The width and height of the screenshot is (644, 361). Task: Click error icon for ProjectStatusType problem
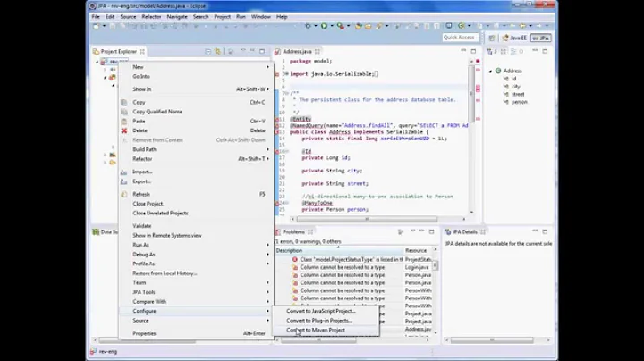tap(295, 260)
